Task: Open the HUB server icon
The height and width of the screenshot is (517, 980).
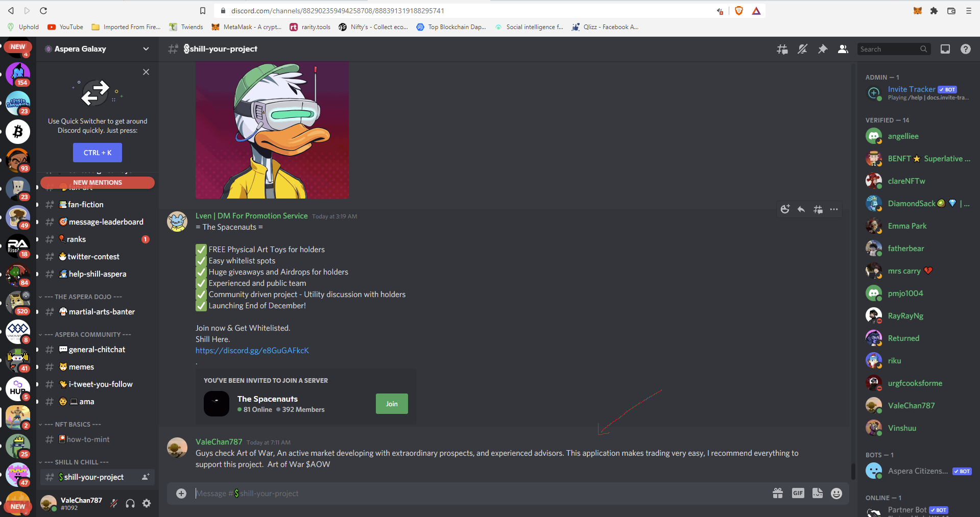Action: 18,389
